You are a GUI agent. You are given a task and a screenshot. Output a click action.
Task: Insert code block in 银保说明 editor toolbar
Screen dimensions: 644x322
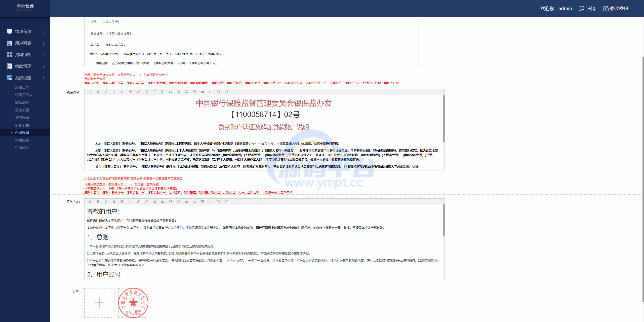tap(211, 92)
